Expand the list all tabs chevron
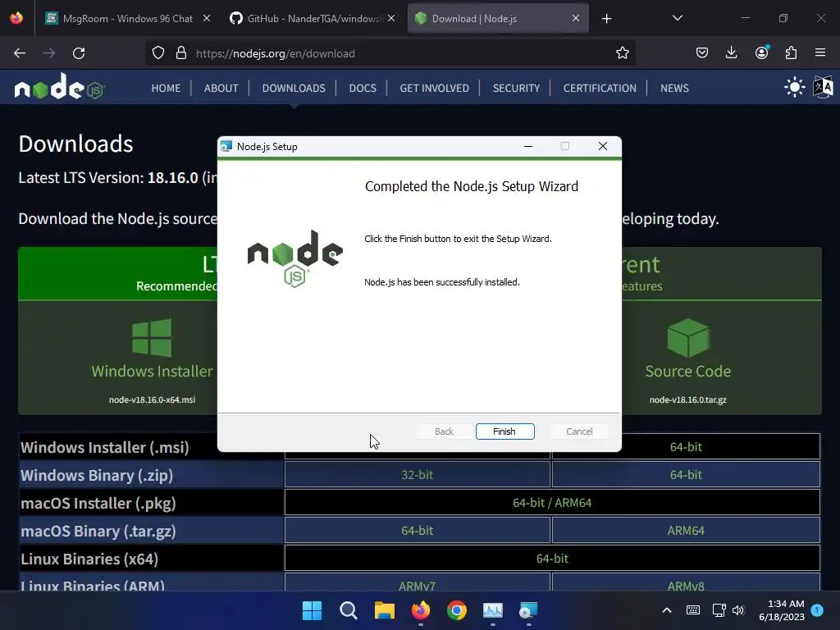840x630 pixels. 677,18
